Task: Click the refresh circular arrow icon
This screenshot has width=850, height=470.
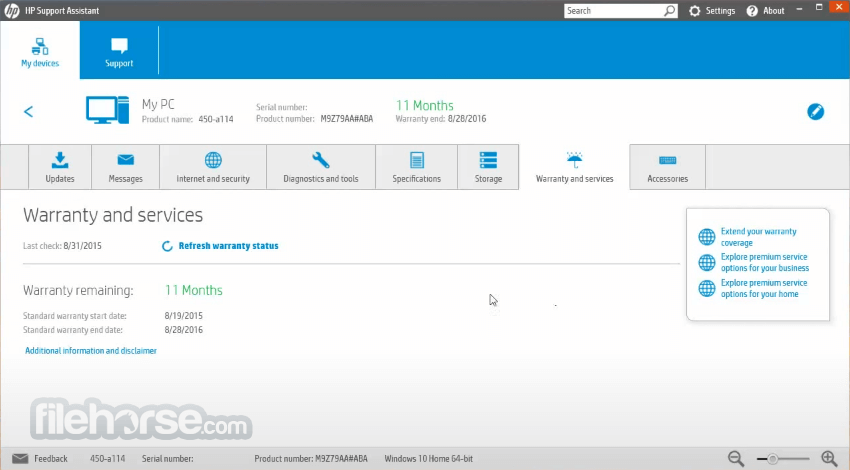Action: (x=168, y=246)
